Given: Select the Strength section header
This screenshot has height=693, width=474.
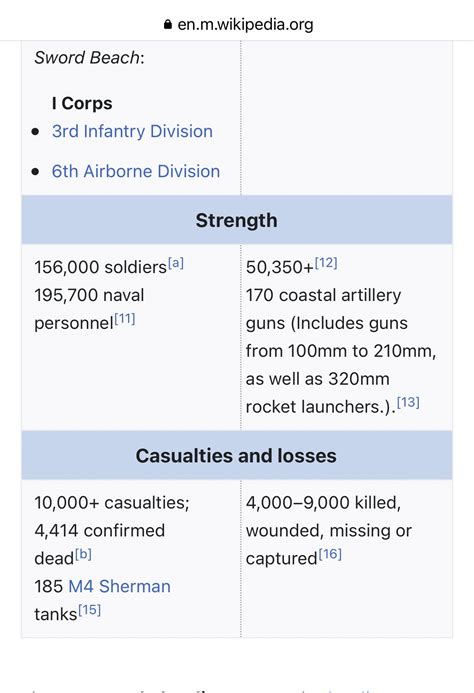Looking at the screenshot, I should click(x=237, y=220).
